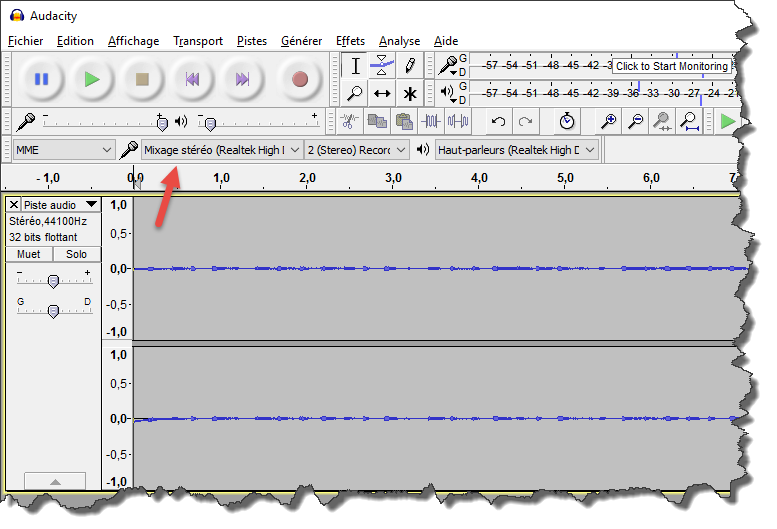Image resolution: width=777 pixels, height=529 pixels.
Task: Click the Stop button
Action: coord(142,79)
